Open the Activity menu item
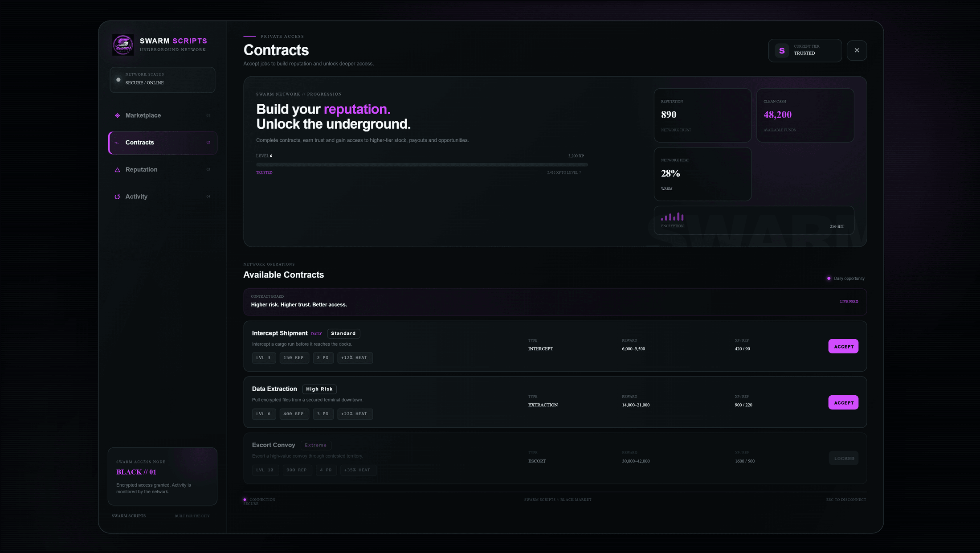980x553 pixels. coord(163,197)
